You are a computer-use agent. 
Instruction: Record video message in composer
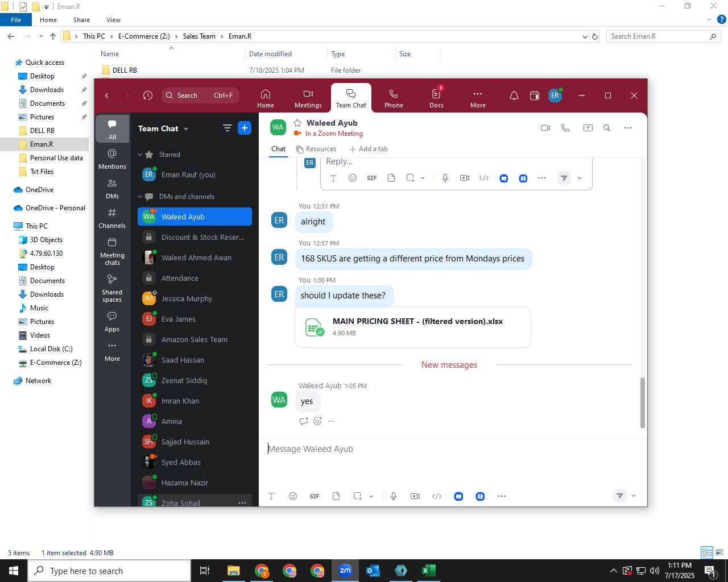point(415,496)
